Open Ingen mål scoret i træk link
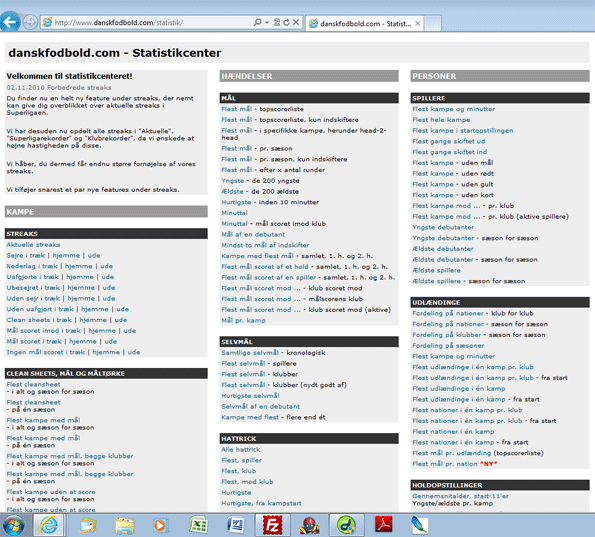 point(46,352)
